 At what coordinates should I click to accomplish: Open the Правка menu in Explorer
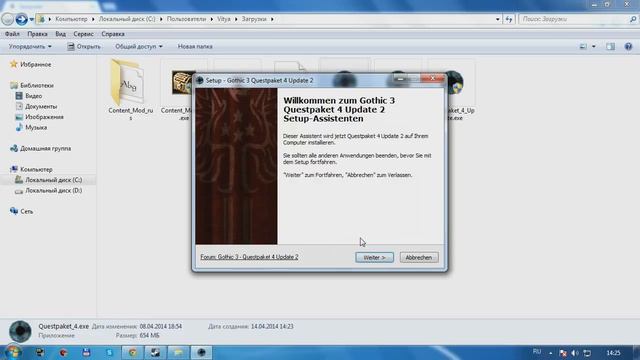pos(37,34)
